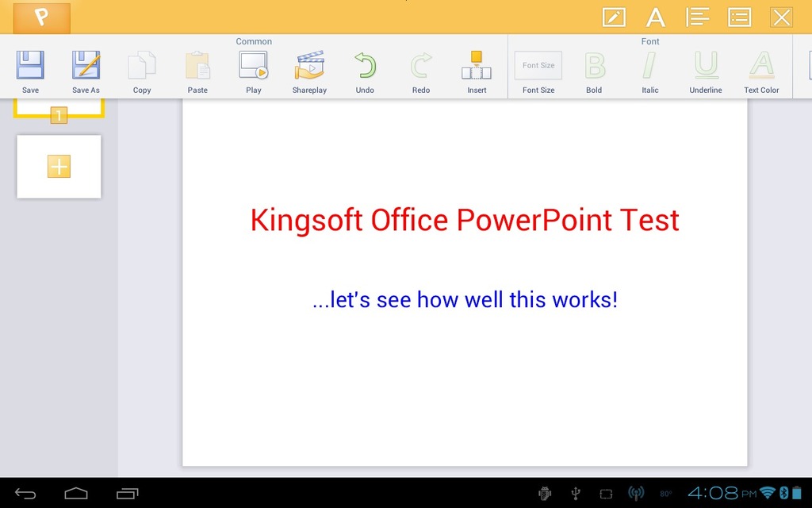Viewport: 812px width, 508px height.
Task: Launch Shareplay
Action: point(309,65)
